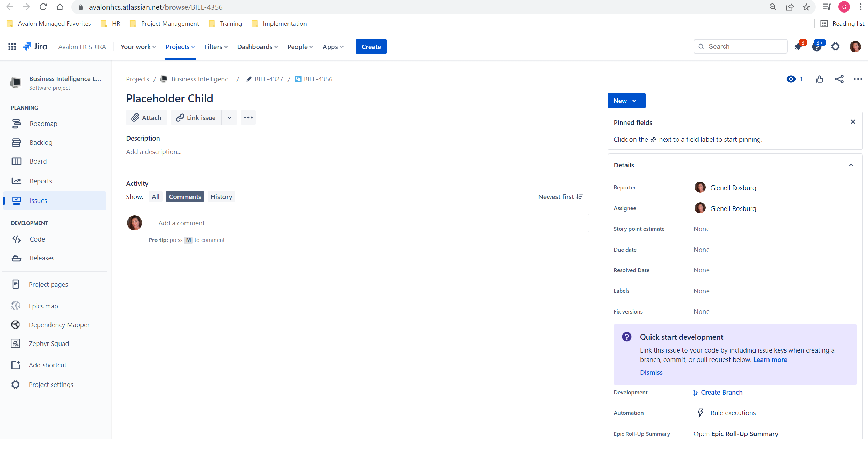The height and width of the screenshot is (451, 868).
Task: Open the help question mark icon
Action: click(x=816, y=47)
